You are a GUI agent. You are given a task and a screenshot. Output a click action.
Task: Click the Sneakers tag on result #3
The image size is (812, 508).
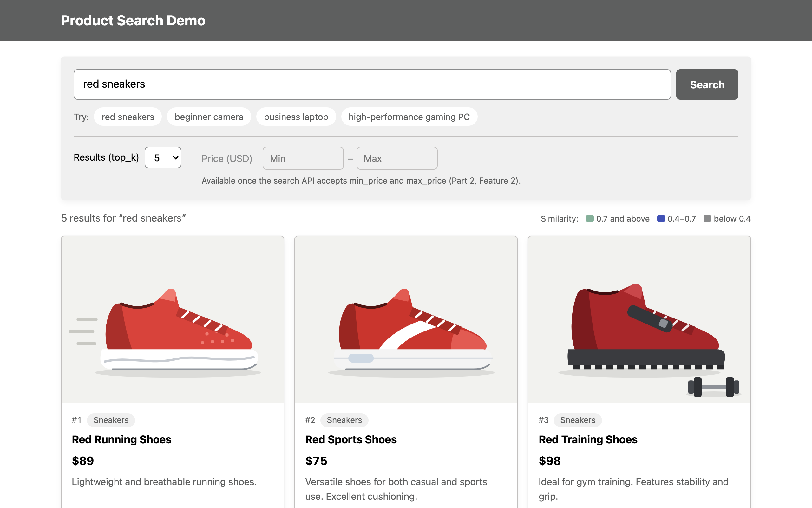click(578, 420)
